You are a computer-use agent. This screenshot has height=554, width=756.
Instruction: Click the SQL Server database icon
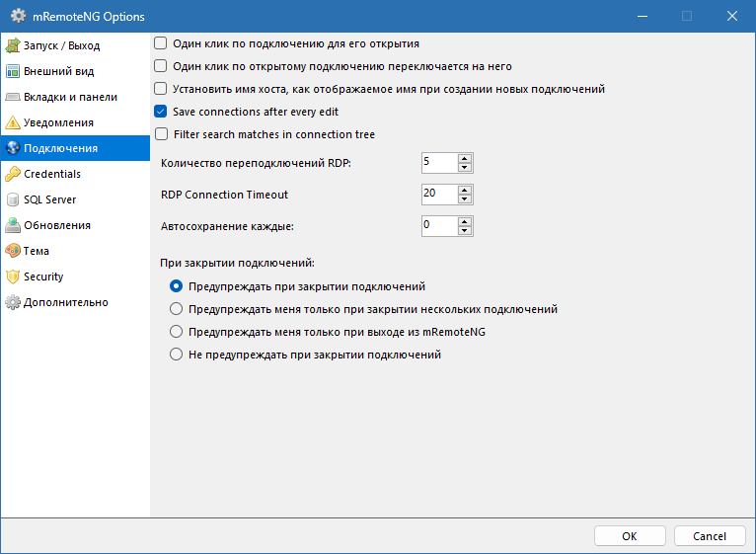point(13,199)
